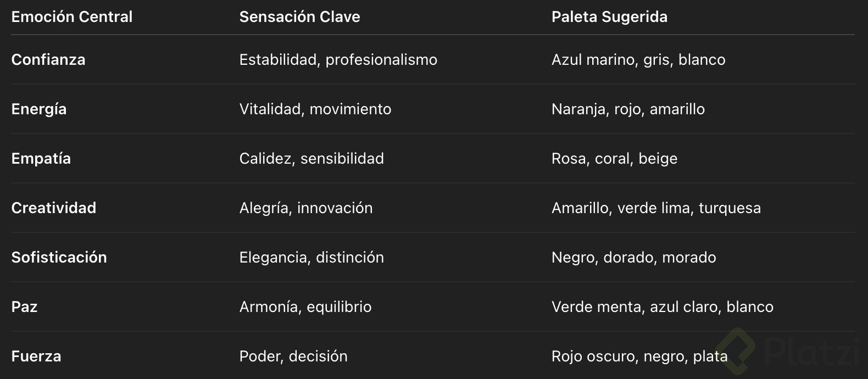This screenshot has width=868, height=379.
Task: Click the Calidez, sensibilidad cell
Action: [x=311, y=159]
